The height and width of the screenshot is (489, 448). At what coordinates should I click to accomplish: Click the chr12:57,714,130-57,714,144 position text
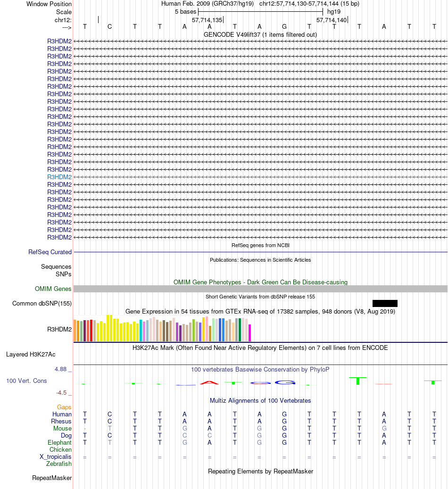click(x=309, y=4)
